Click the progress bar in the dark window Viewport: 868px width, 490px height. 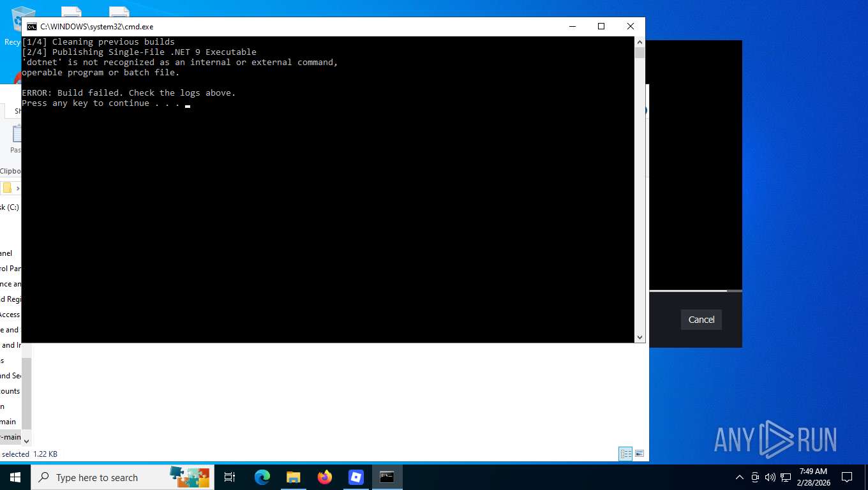(695, 291)
